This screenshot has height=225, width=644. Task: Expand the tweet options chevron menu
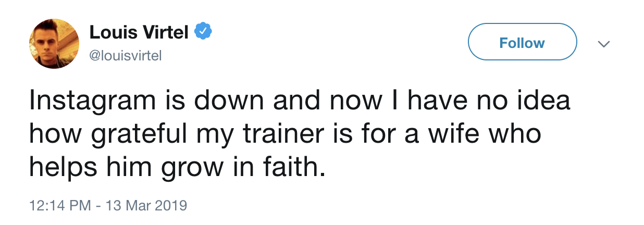tap(603, 44)
